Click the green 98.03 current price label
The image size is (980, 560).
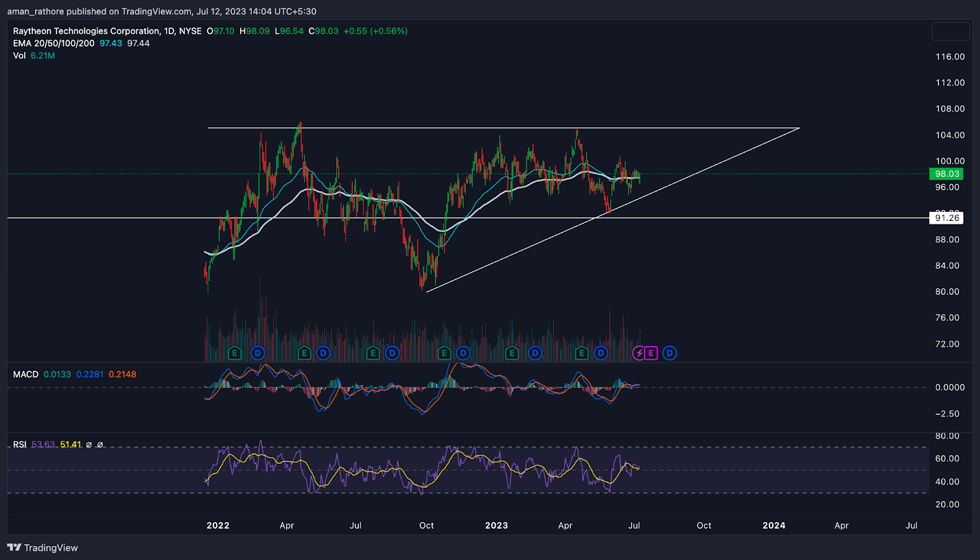coord(946,174)
